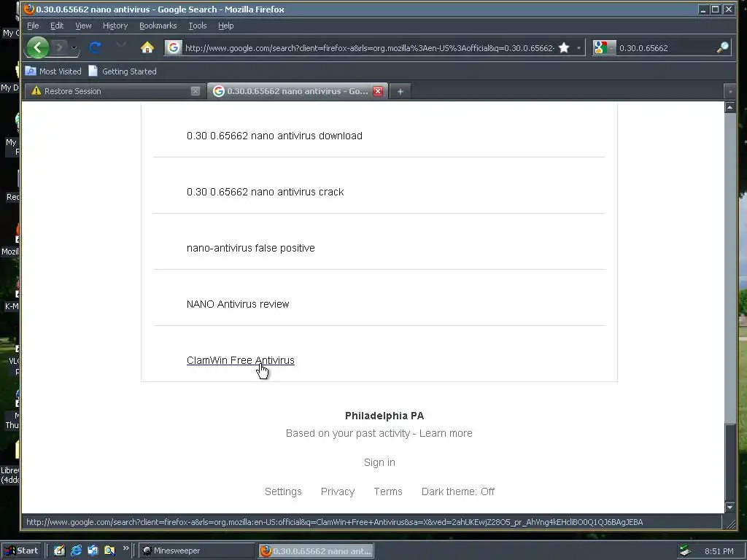This screenshot has height=560, width=747.
Task: Open the Most Visited bookmarks folder
Action: click(x=53, y=71)
